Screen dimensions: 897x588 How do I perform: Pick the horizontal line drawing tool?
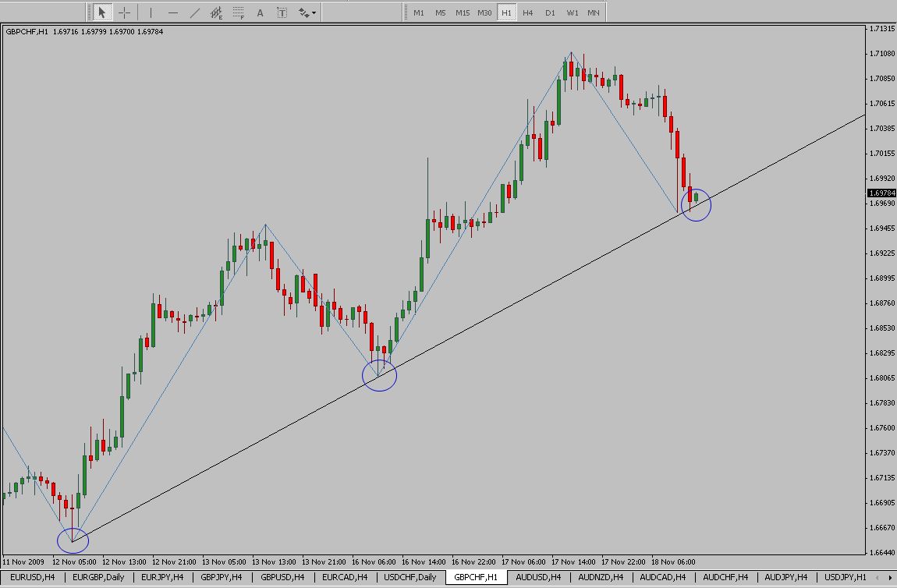coord(172,12)
